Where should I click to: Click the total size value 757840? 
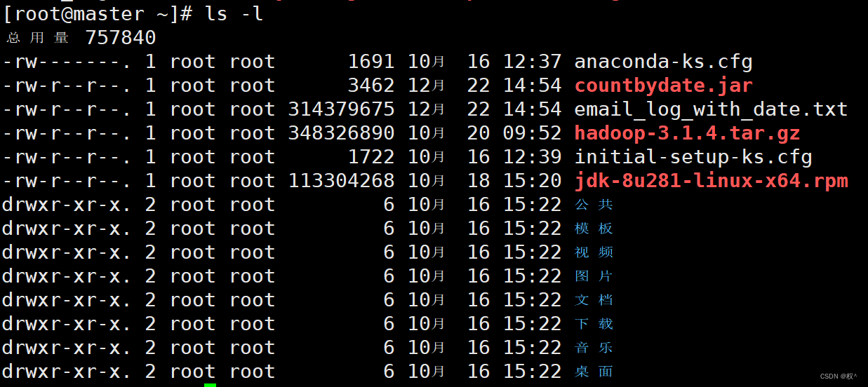point(121,38)
